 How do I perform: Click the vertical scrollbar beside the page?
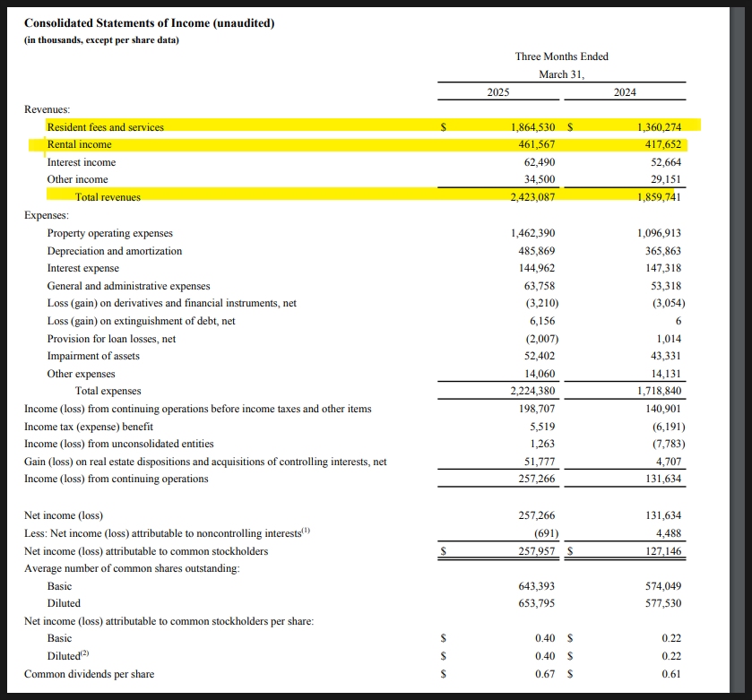tap(739, 350)
